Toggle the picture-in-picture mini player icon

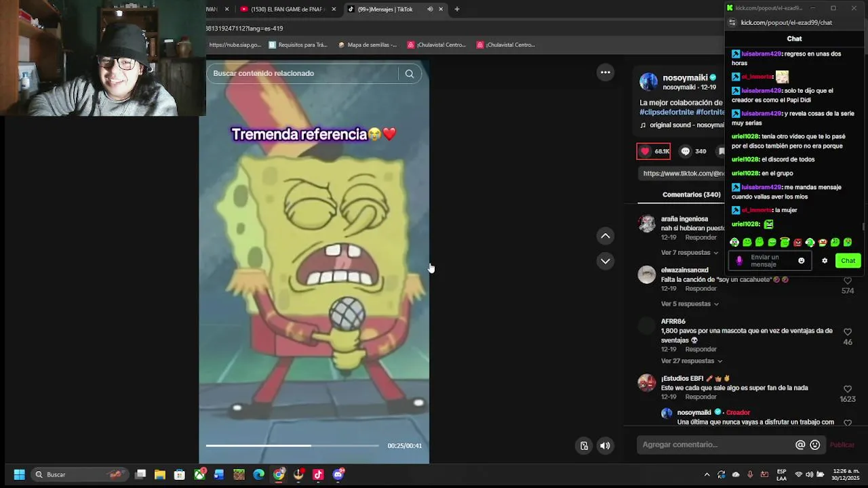point(584,445)
